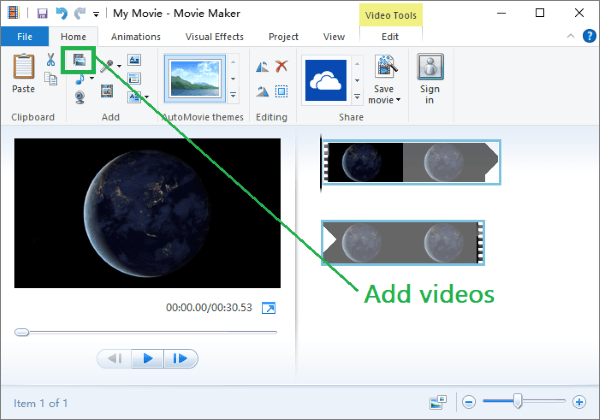
Task: Switch to the Project tab
Action: pos(283,37)
